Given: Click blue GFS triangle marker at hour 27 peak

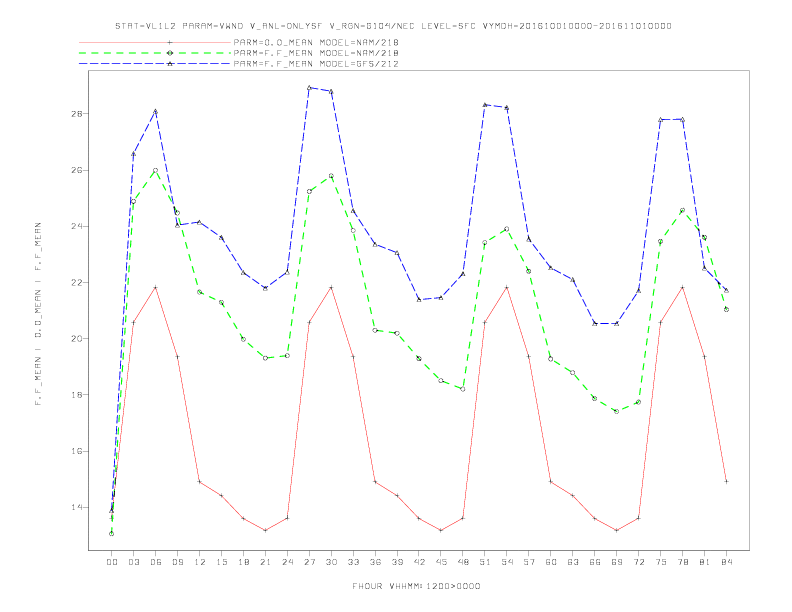Looking at the screenshot, I should (x=309, y=88).
